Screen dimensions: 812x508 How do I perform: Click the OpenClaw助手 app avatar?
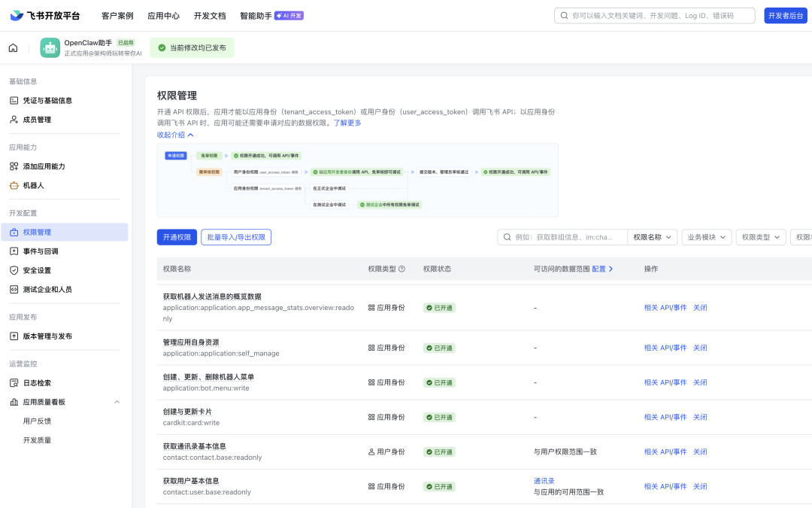tap(50, 47)
